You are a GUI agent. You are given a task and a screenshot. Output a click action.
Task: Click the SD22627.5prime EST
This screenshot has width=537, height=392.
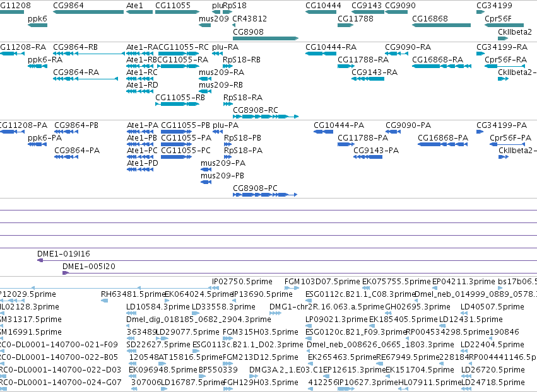(132, 351)
